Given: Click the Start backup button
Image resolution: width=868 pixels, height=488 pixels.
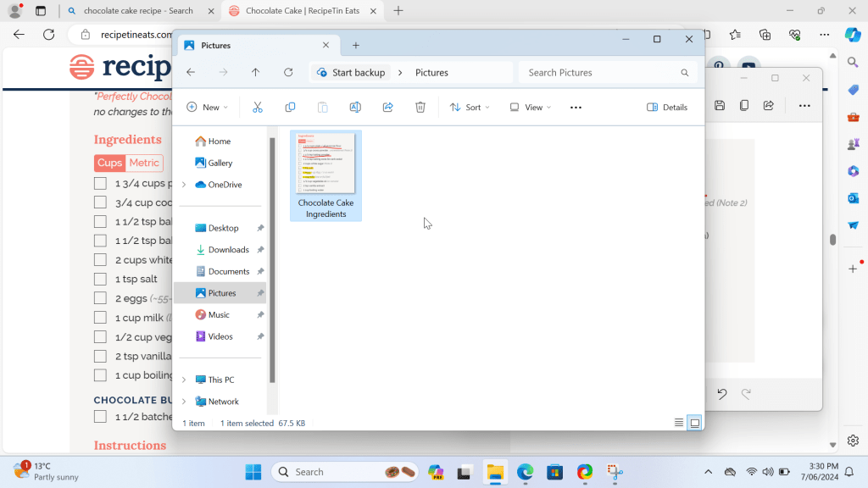Looking at the screenshot, I should pyautogui.click(x=350, y=73).
